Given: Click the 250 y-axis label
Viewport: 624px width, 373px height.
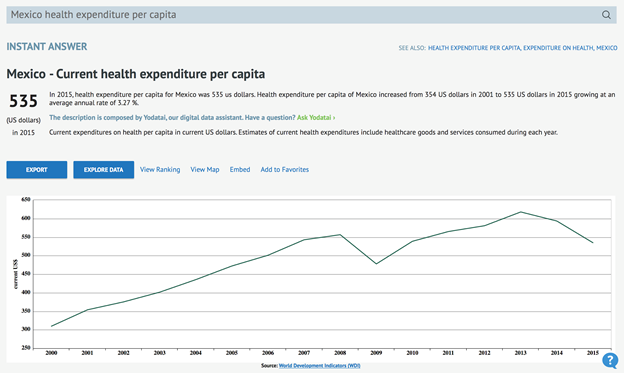Looking at the screenshot, I should click(x=26, y=348).
